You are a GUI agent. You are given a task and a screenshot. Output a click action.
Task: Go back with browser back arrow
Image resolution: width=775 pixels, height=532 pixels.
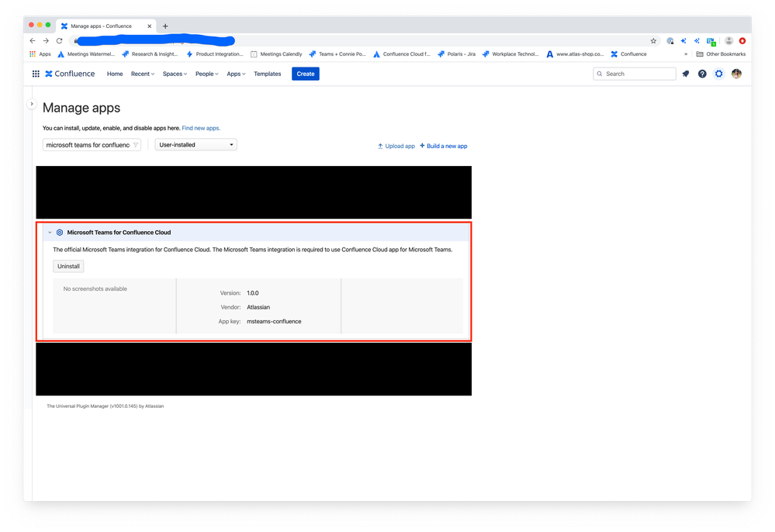tap(33, 40)
